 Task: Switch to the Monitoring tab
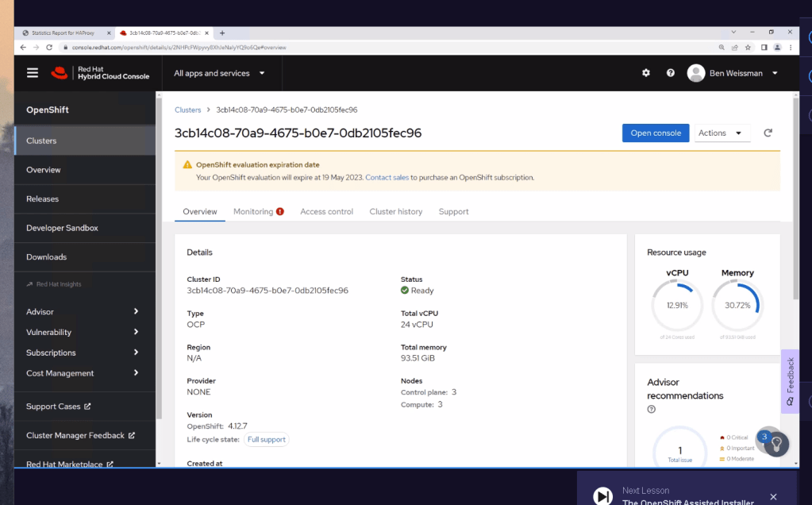coord(259,211)
